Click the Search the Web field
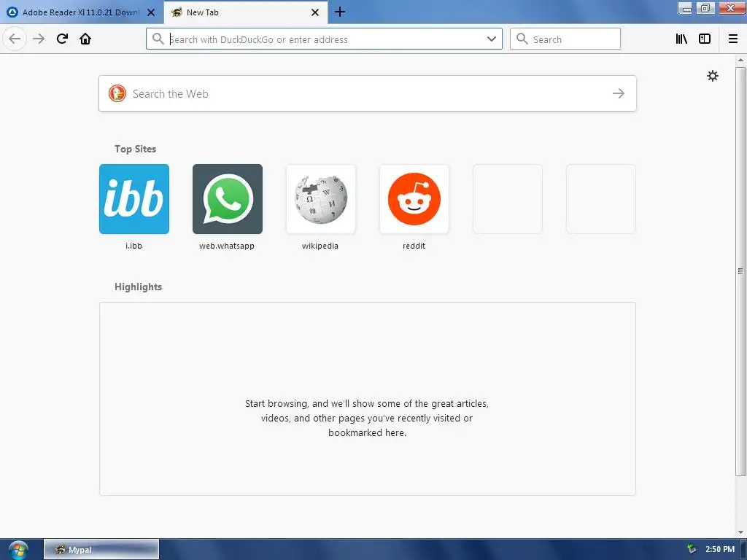 (x=368, y=94)
